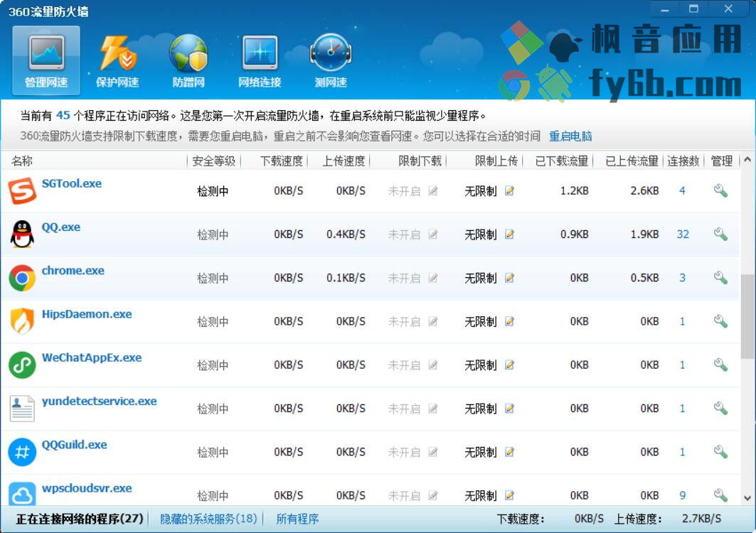Viewport: 756px width, 533px height.
Task: Show 隐藏的系统服务(18) list
Action: tap(208, 519)
